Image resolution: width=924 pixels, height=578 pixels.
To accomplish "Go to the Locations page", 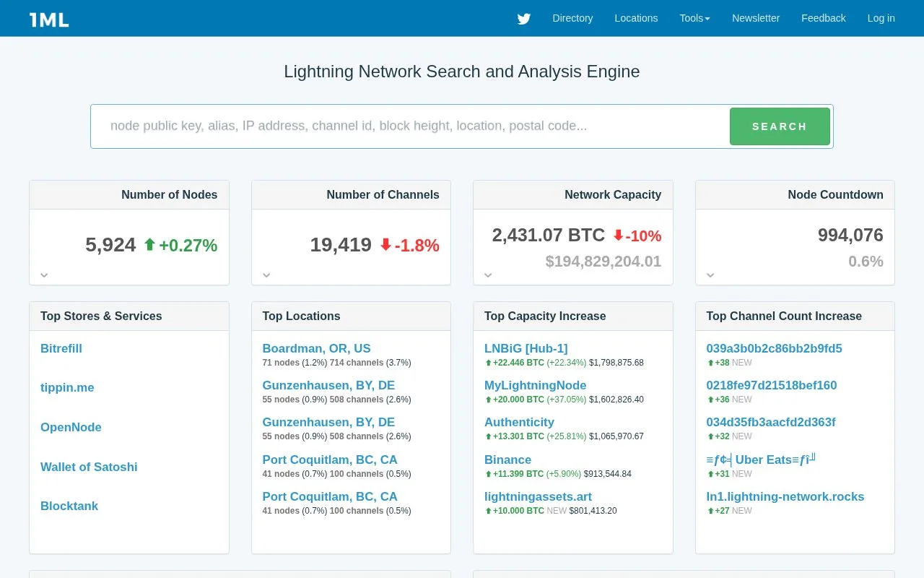I will pos(636,18).
